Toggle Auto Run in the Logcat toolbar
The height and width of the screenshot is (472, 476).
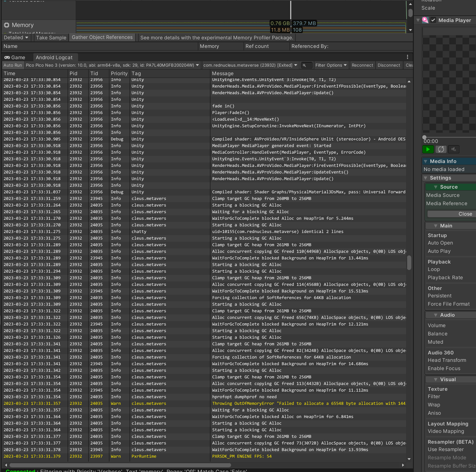point(13,65)
